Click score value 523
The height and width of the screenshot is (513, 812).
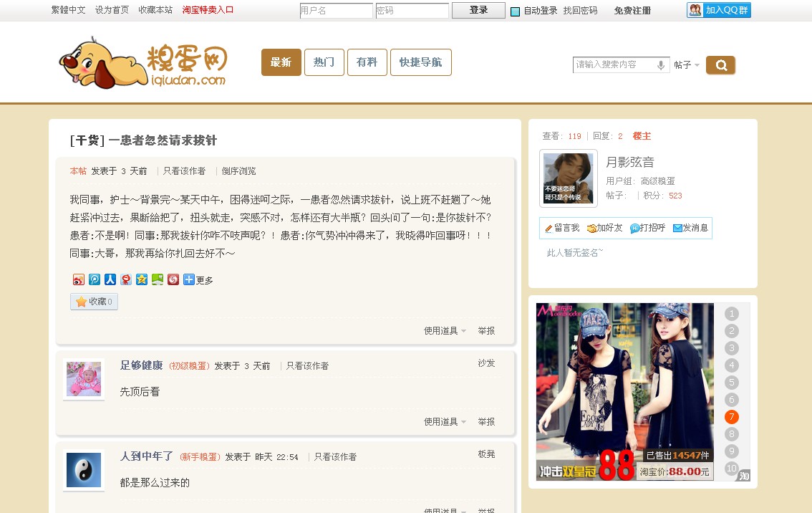click(675, 196)
